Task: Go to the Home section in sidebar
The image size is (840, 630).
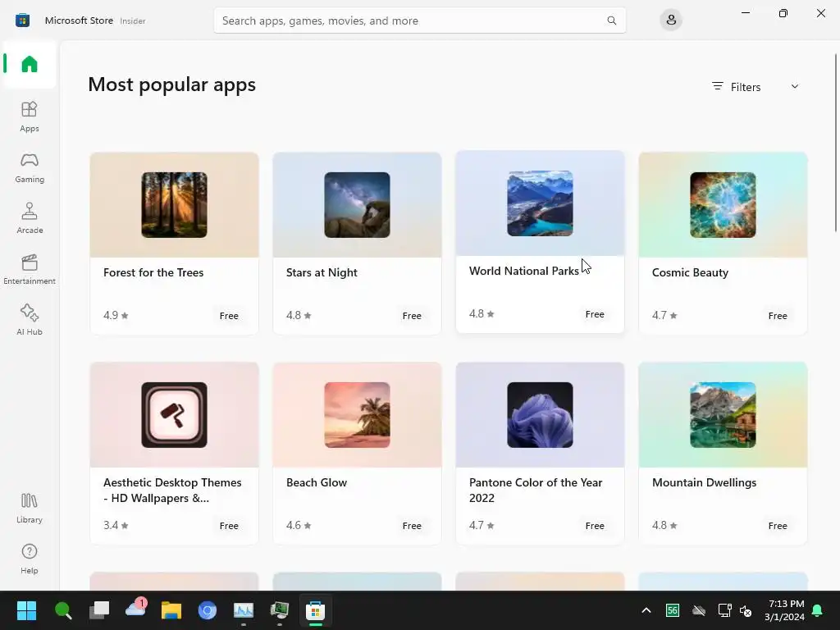Action: point(30,64)
